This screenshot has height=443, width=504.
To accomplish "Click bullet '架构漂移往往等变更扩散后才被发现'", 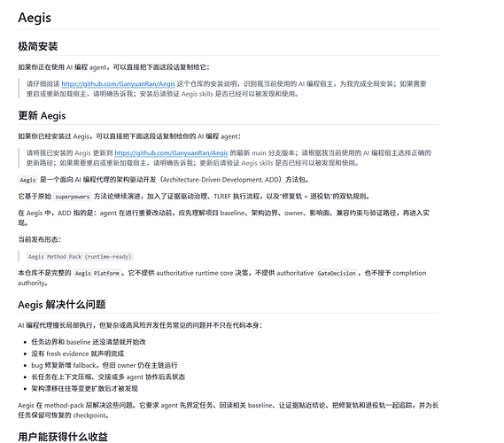I will tap(84, 389).
